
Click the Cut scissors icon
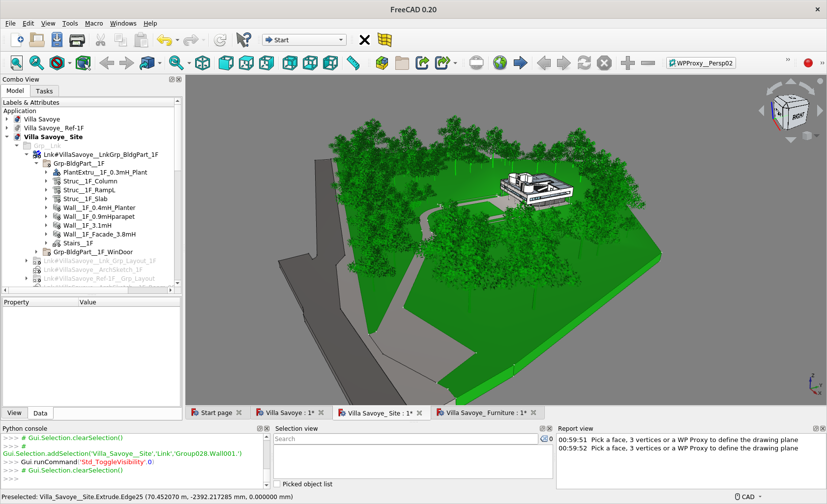(101, 40)
